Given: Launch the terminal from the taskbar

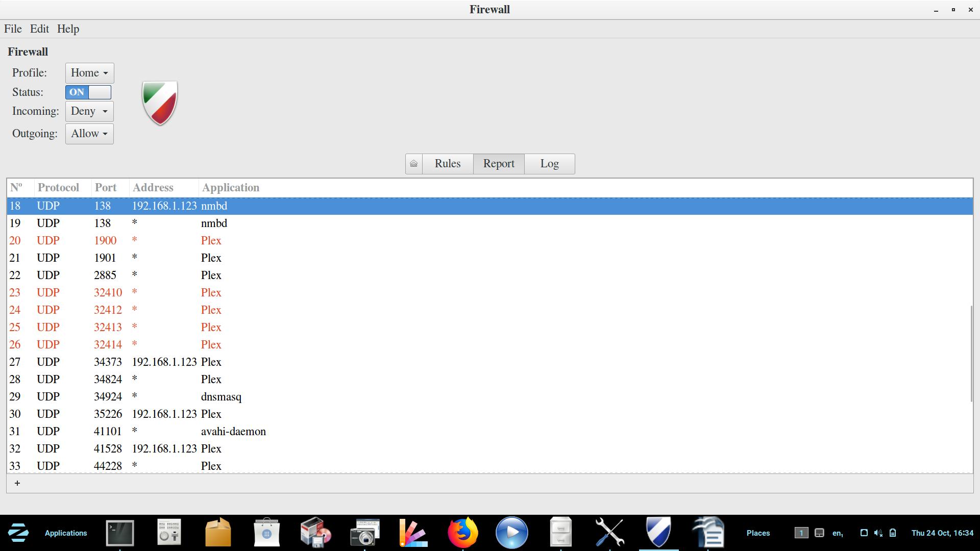Looking at the screenshot, I should tap(120, 533).
